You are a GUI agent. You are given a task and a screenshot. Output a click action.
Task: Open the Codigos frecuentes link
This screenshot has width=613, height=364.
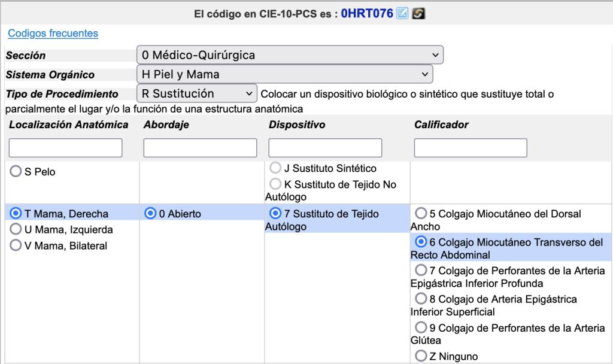coord(53,34)
